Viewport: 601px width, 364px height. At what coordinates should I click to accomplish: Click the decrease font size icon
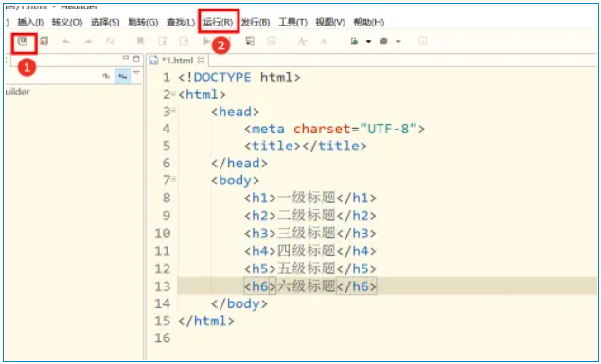point(324,42)
